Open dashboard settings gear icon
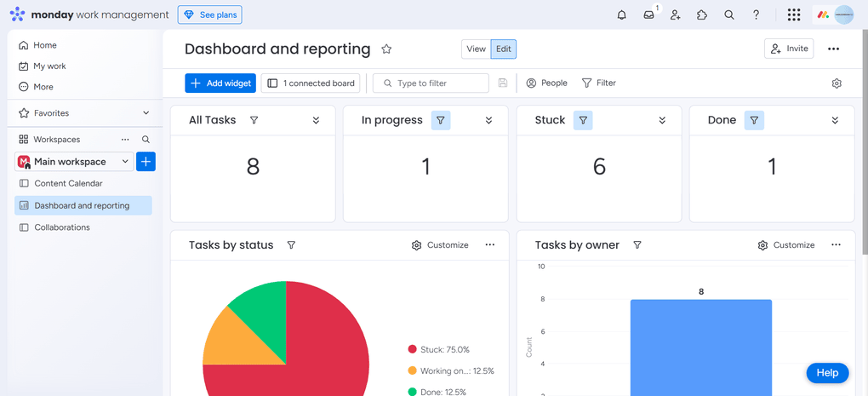Screen dimensions: 868x396 tap(837, 83)
